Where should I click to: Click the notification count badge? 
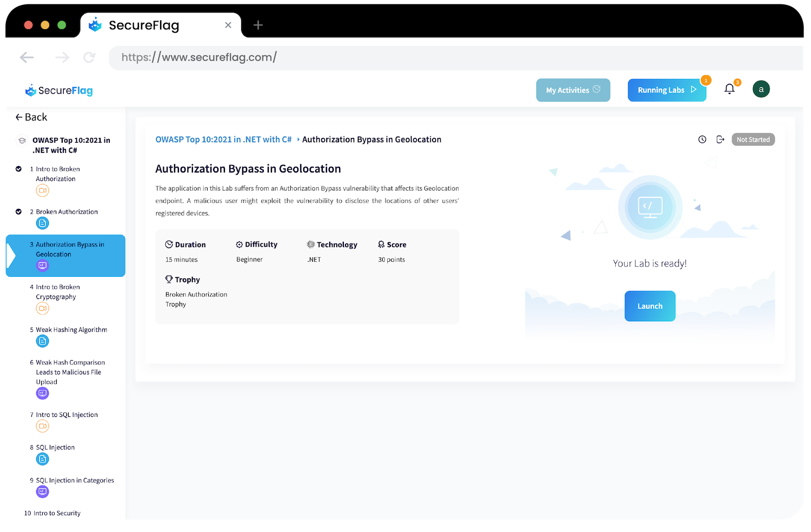tap(737, 82)
